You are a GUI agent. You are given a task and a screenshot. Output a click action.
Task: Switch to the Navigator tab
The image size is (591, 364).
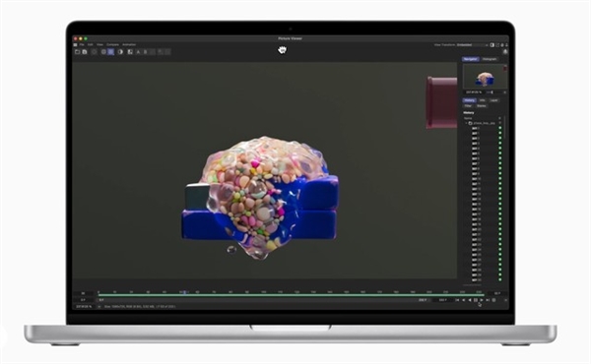(471, 59)
